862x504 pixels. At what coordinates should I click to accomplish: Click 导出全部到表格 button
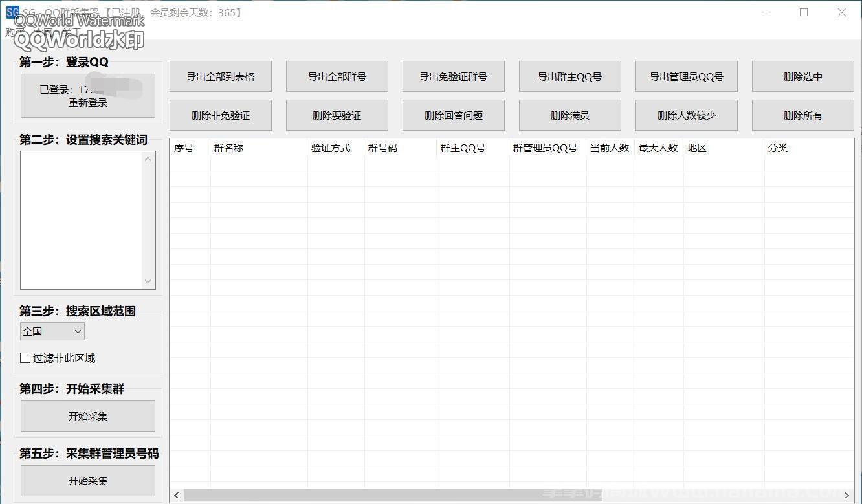pyautogui.click(x=221, y=76)
